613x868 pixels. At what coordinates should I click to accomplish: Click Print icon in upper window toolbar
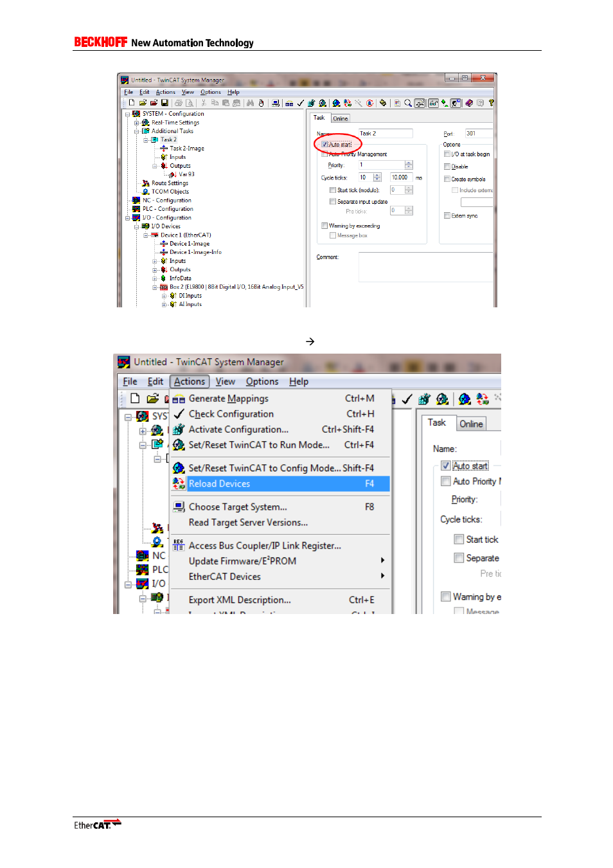[x=179, y=103]
